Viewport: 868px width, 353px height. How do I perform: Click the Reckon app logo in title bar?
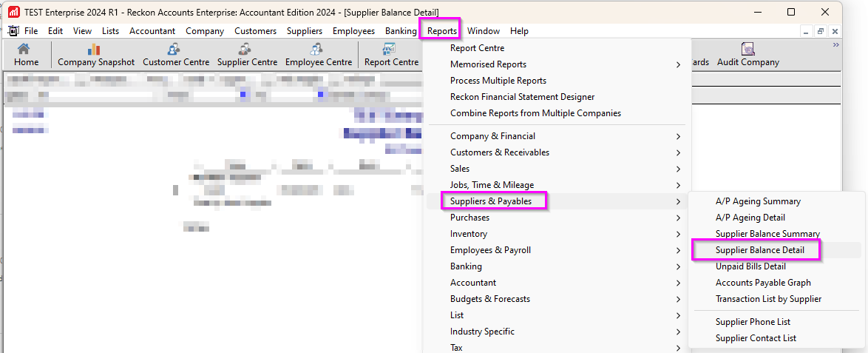(14, 12)
